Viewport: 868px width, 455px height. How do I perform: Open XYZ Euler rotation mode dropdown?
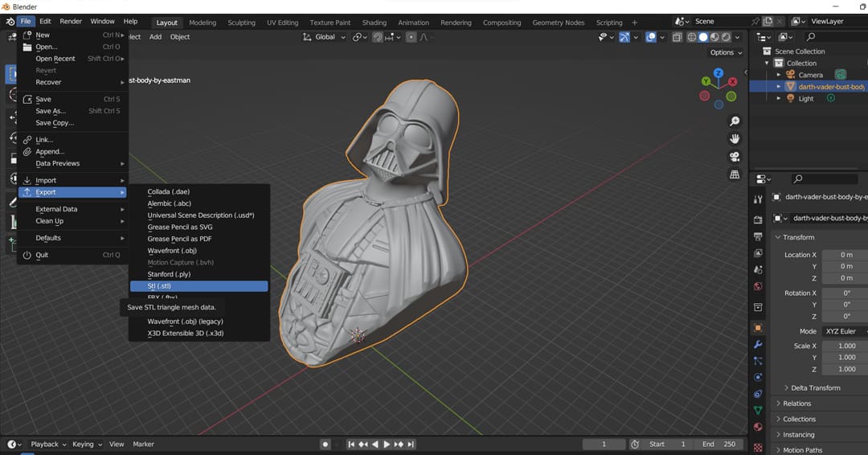(x=845, y=331)
